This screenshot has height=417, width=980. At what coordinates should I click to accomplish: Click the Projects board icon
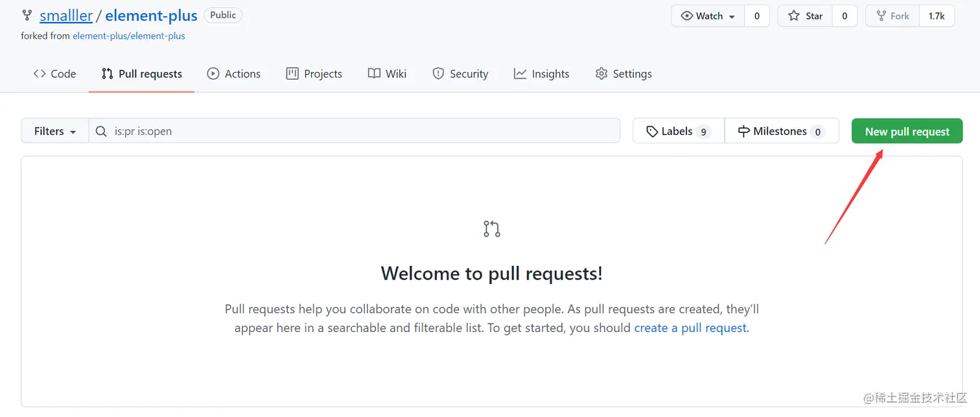click(292, 74)
